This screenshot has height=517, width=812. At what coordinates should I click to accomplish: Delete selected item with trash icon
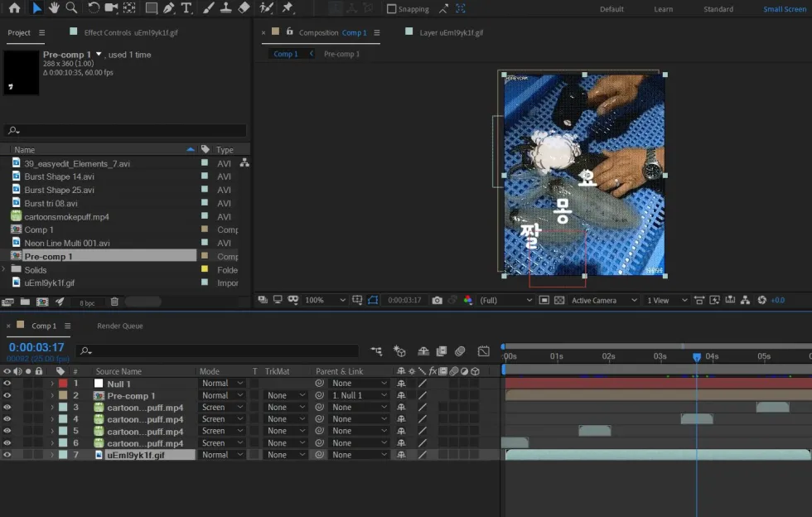click(x=114, y=302)
